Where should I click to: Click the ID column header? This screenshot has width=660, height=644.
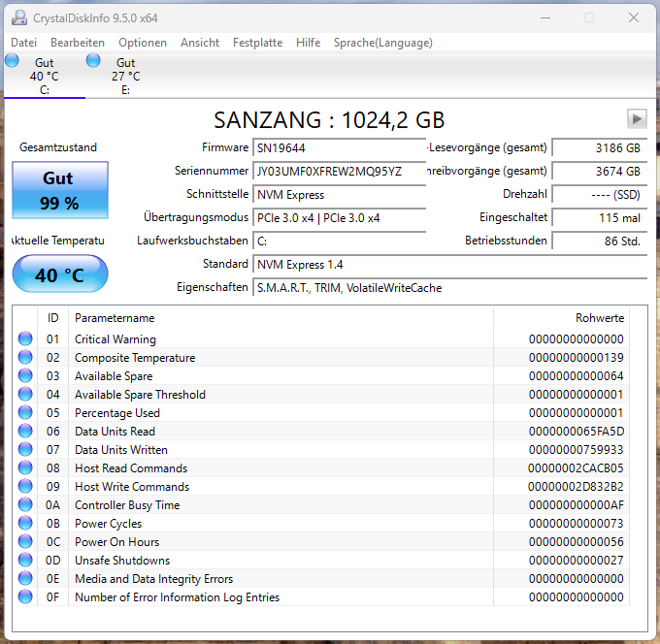52,318
